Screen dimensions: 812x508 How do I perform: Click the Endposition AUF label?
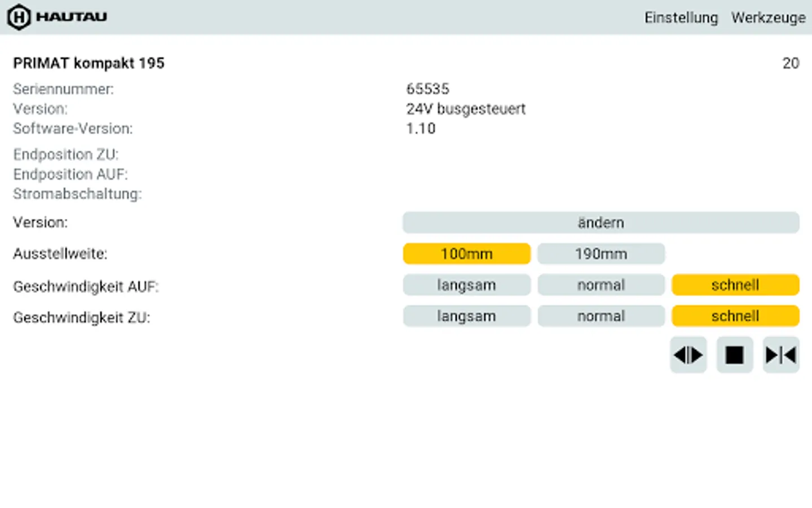(x=70, y=174)
